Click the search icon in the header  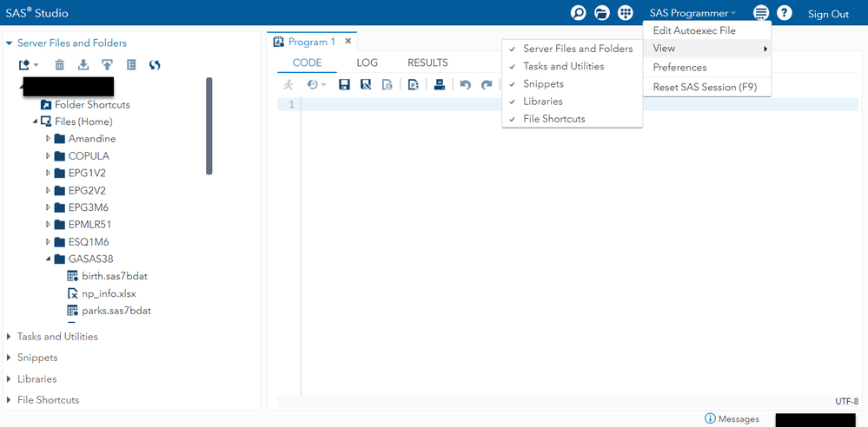[x=579, y=13]
